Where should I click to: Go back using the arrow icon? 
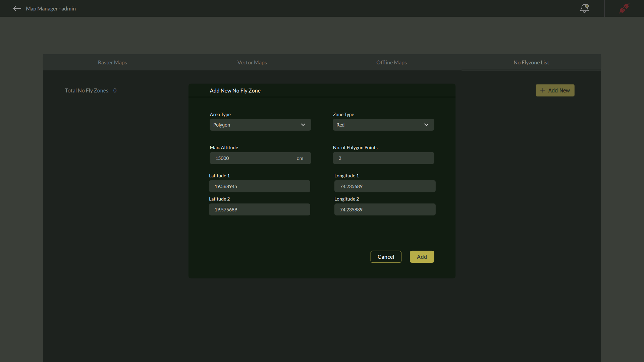point(17,8)
